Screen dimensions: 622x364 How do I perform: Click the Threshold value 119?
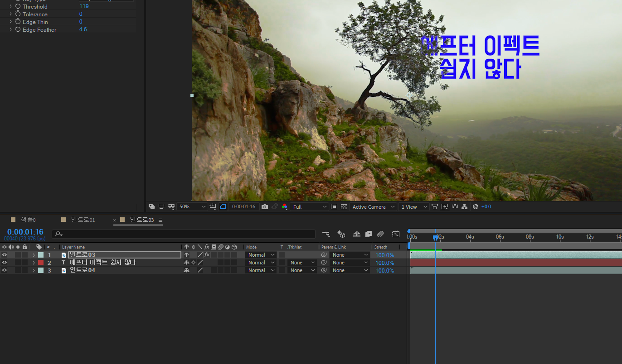point(84,7)
